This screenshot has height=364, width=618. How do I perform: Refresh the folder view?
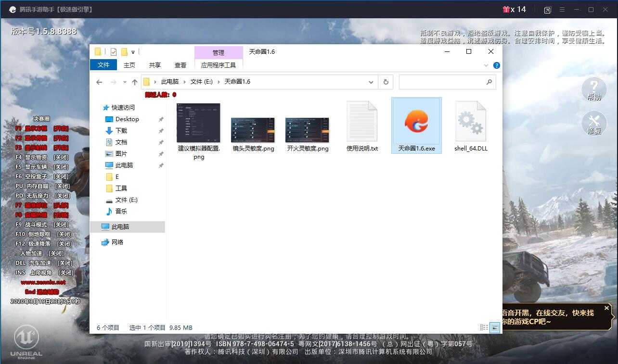pos(386,82)
